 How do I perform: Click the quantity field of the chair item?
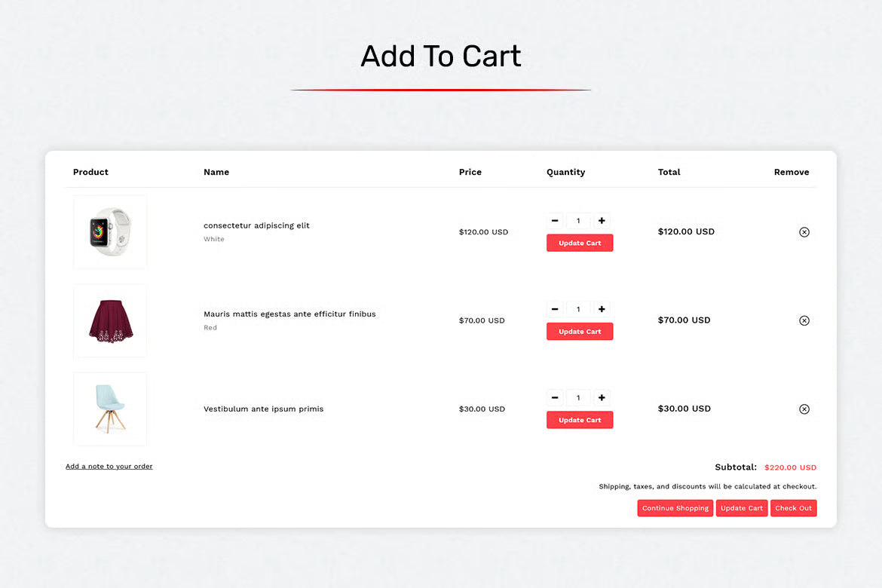(578, 397)
